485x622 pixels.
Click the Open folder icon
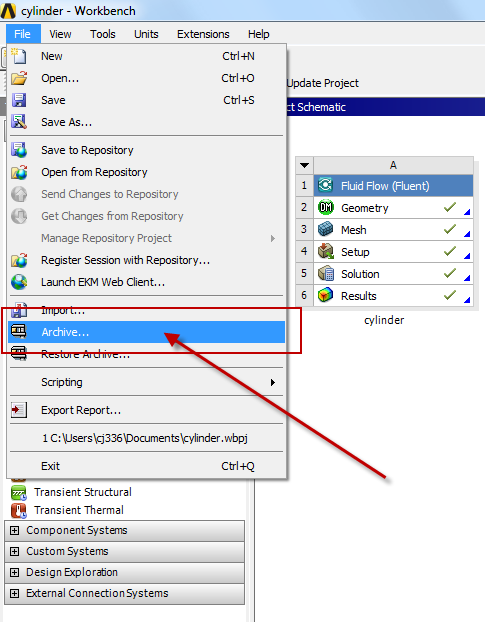19,78
